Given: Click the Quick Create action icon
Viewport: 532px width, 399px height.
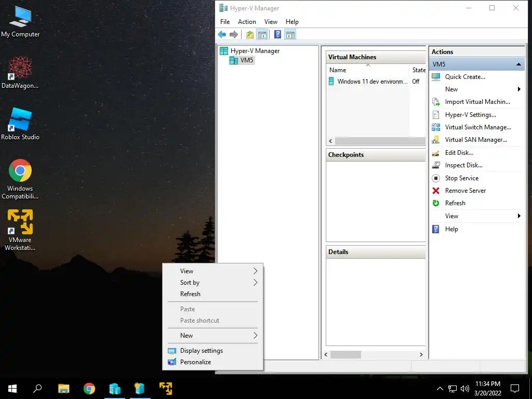Looking at the screenshot, I should [x=436, y=77].
